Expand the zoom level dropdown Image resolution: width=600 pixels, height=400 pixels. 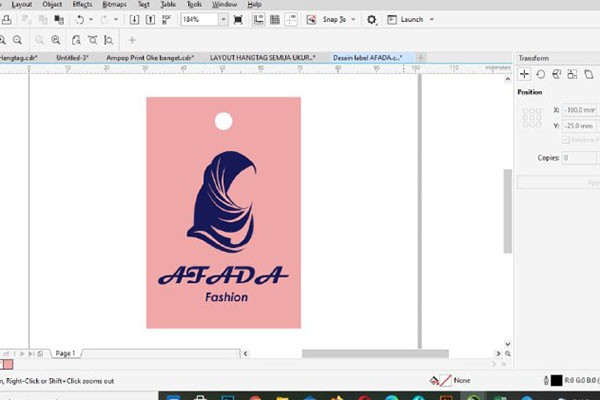point(223,20)
